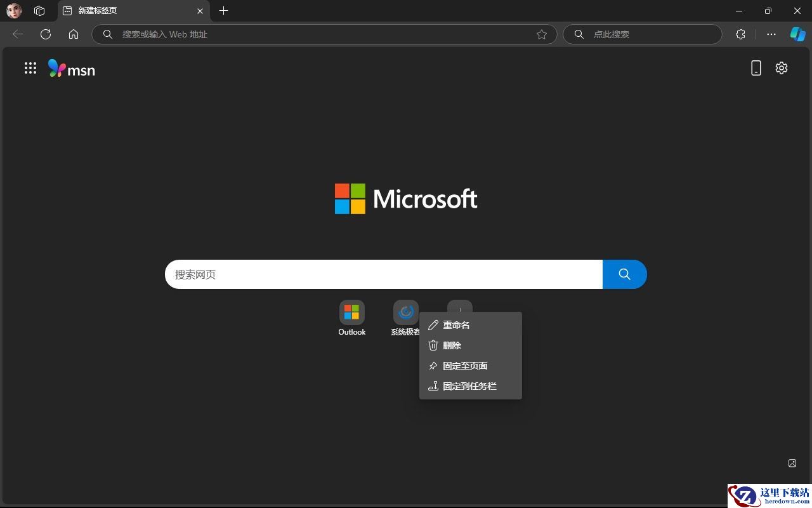The height and width of the screenshot is (508, 812).
Task: Click into the 搜索网页 search field
Action: pos(384,274)
